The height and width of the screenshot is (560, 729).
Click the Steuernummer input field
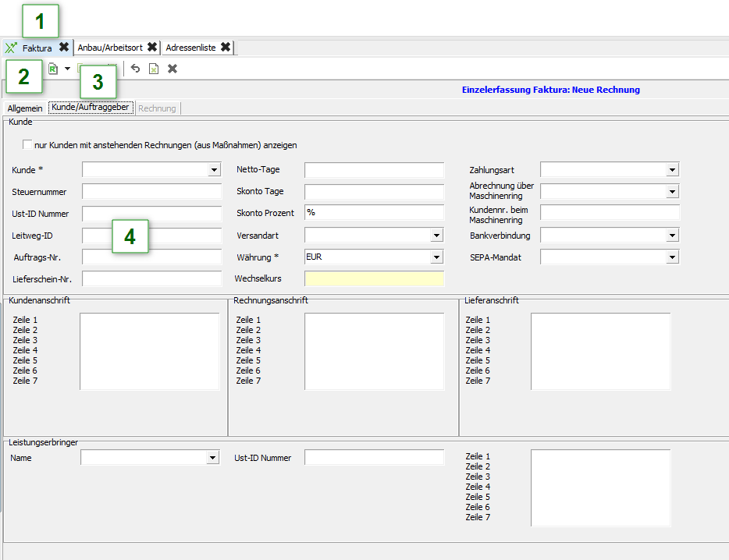pos(151,192)
